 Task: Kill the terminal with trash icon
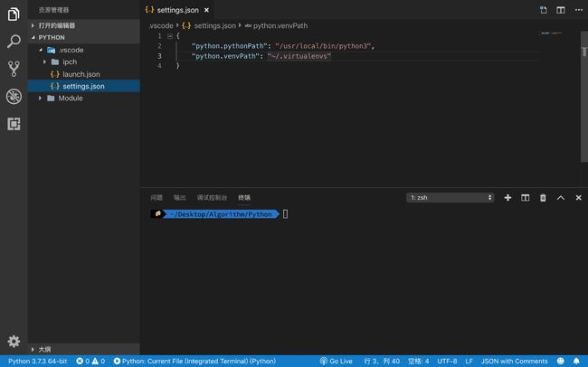543,198
